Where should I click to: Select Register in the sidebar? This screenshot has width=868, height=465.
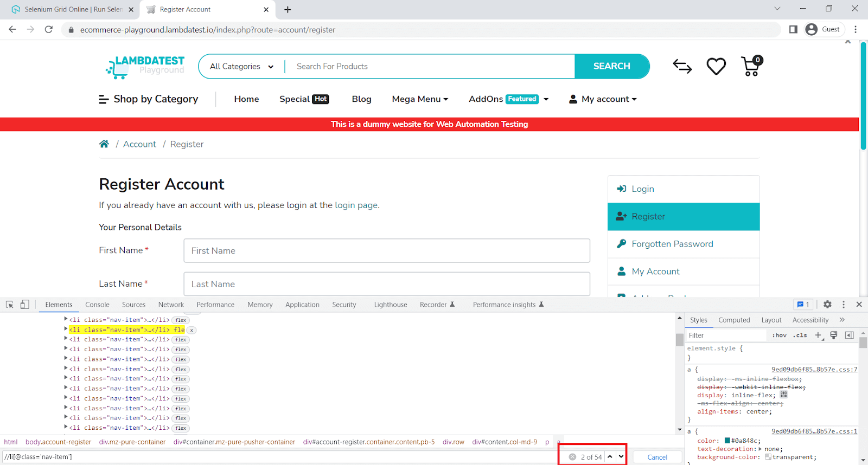(684, 216)
